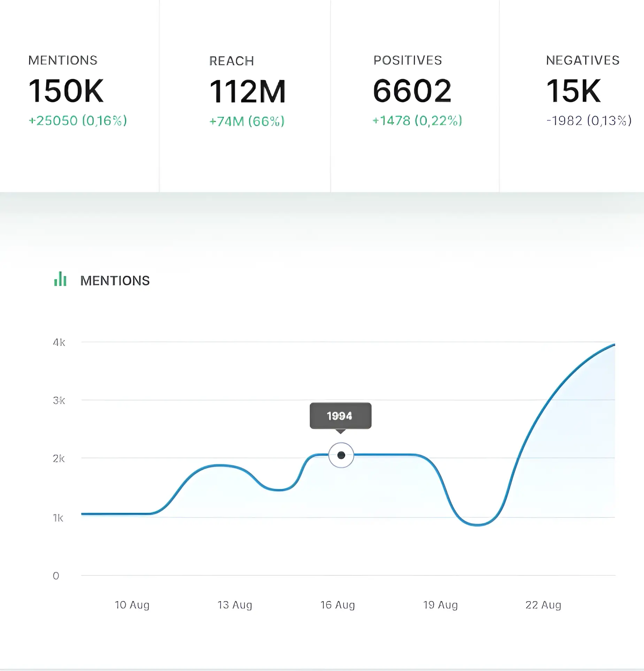Open the 15K negatives statistic
Viewport: 644px width, 671px height.
(x=574, y=91)
